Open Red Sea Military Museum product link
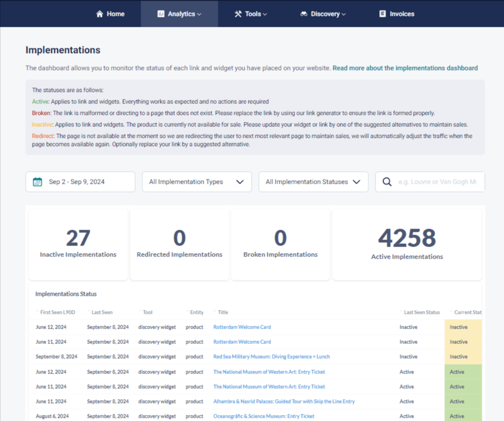Viewport: 504px width, 421px height. tap(271, 356)
